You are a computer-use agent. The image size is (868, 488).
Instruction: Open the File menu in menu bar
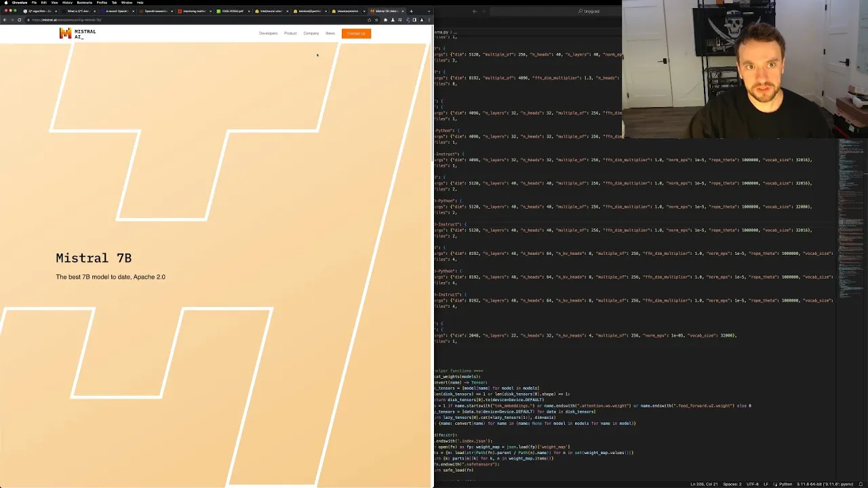coord(34,3)
